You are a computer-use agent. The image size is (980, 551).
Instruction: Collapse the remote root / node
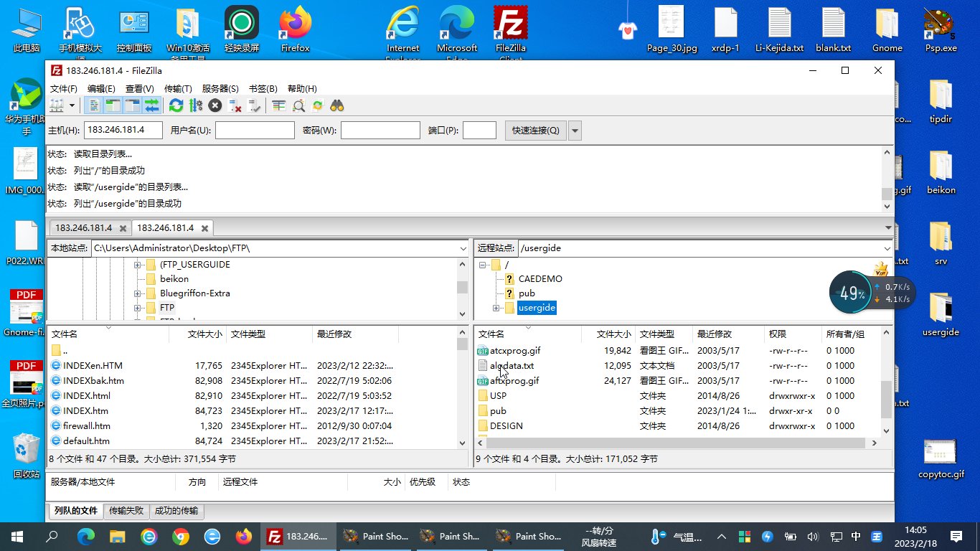pos(483,265)
